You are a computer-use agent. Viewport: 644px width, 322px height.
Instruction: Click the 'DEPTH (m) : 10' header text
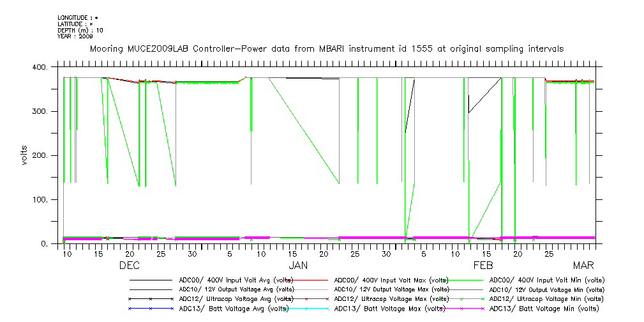(x=80, y=30)
